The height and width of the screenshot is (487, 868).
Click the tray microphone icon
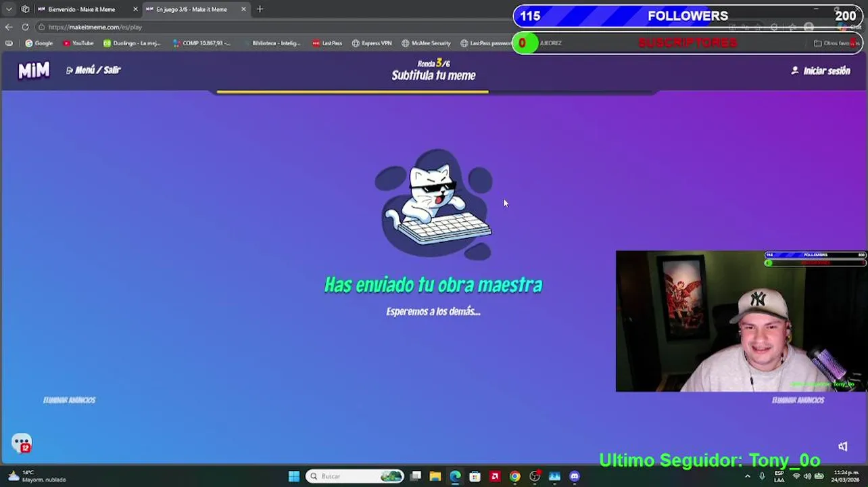(x=762, y=476)
